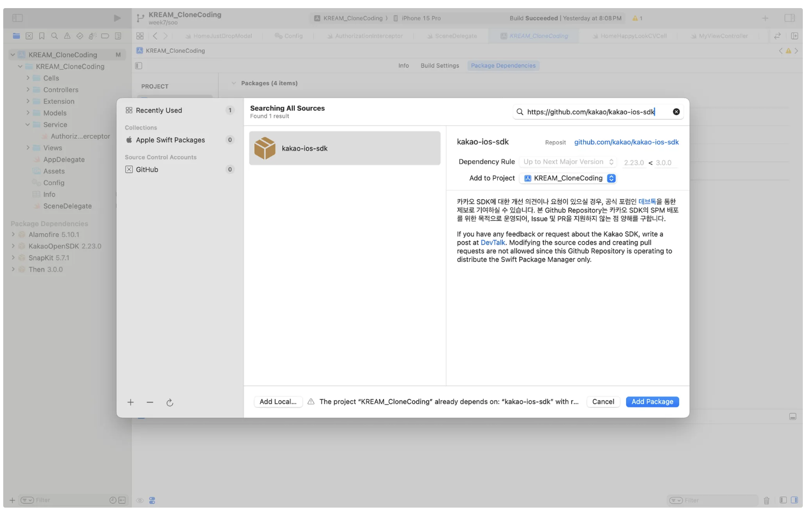
Task: Collapse the Packages (4 items) section
Action: coord(234,83)
